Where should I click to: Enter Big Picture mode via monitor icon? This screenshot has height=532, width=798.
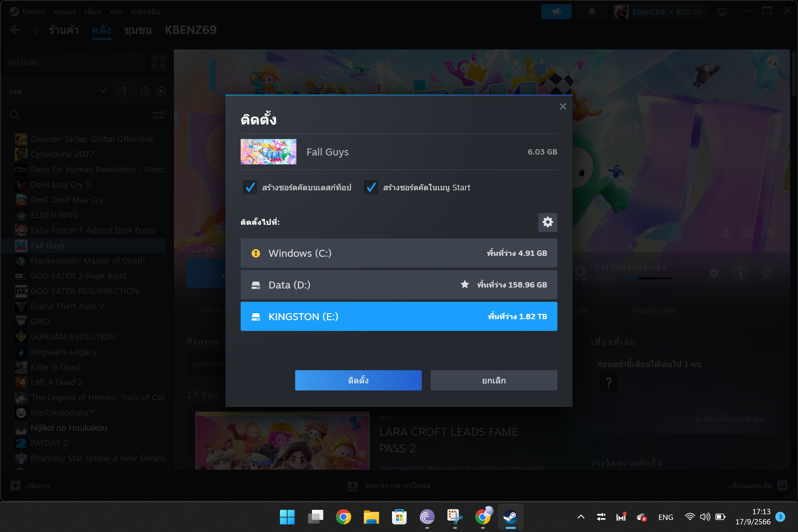coord(722,12)
